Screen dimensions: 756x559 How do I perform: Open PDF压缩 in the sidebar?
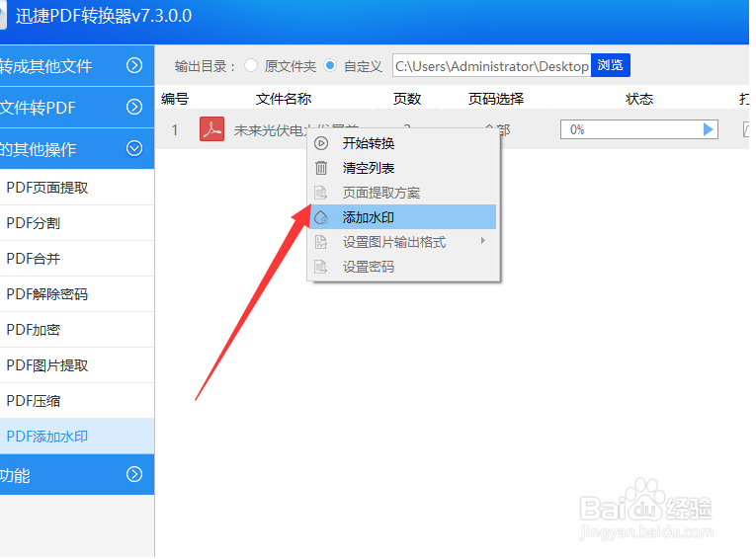[77, 401]
